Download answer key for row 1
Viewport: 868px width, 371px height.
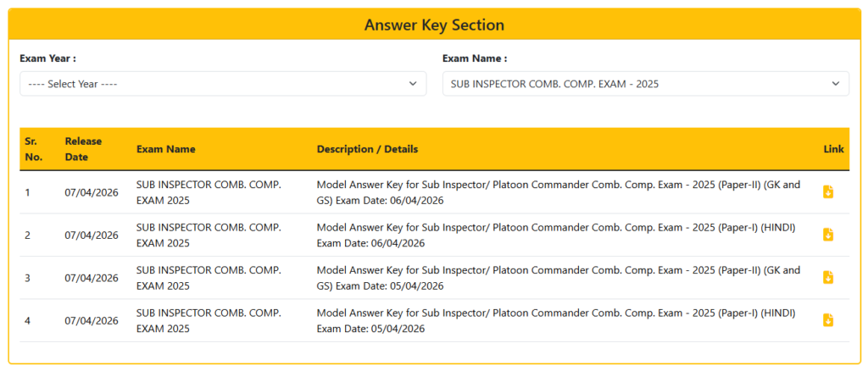(x=828, y=192)
